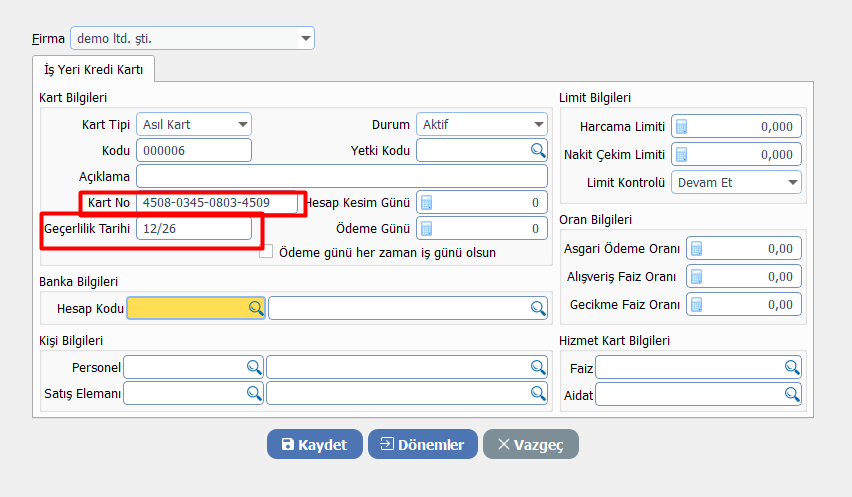Image resolution: width=852 pixels, height=497 pixels.
Task: Open the Kart Tipi dropdown
Action: pyautogui.click(x=242, y=125)
